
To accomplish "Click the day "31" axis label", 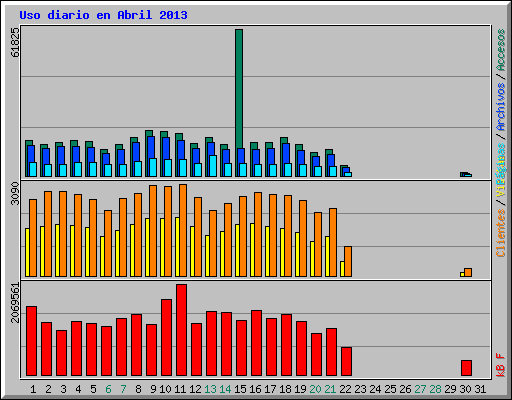I will (x=480, y=389).
